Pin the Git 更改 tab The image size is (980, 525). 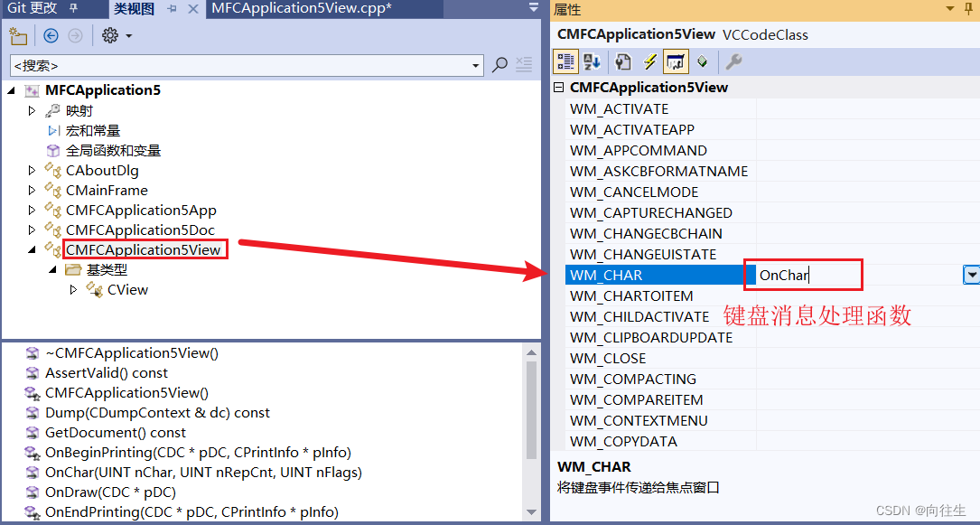click(74, 8)
